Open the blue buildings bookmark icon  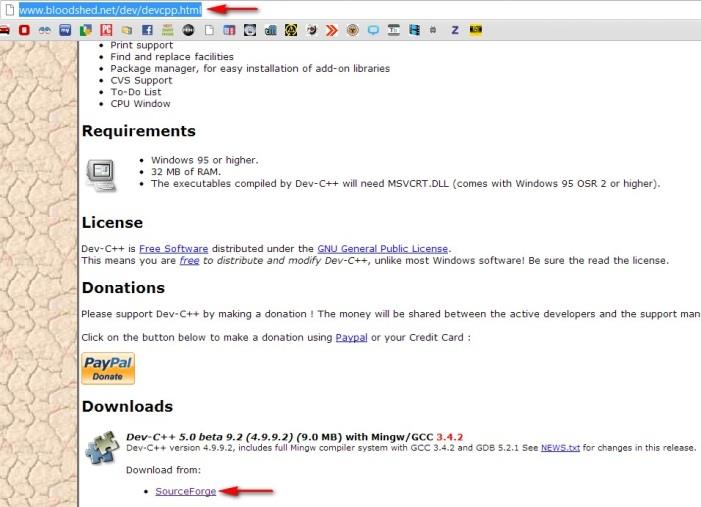point(270,30)
